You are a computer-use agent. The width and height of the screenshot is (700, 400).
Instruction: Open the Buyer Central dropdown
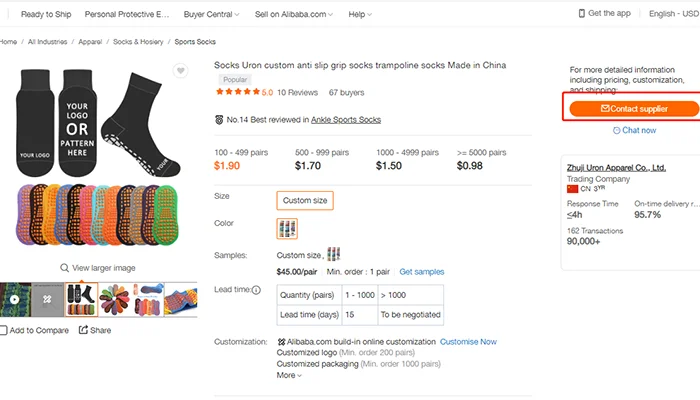[x=211, y=15]
